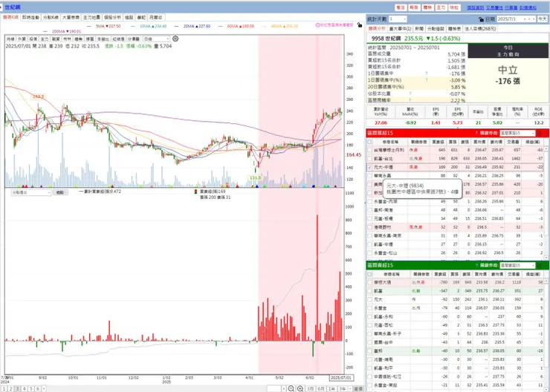Image resolution: width=550 pixels, height=392 pixels.
Task: Set chart range to 1年
Action: (x=331, y=388)
